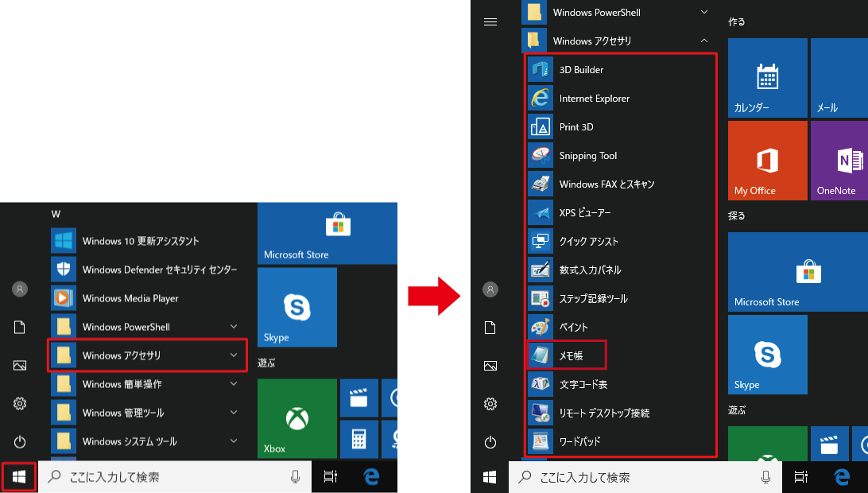Open the user account icon in left Start menu
Screen dimensions: 868x493
(20, 289)
